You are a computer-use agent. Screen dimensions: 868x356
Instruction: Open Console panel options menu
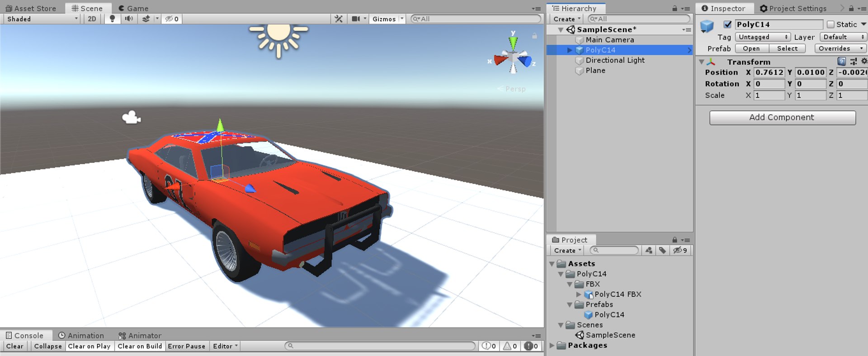[x=536, y=336]
